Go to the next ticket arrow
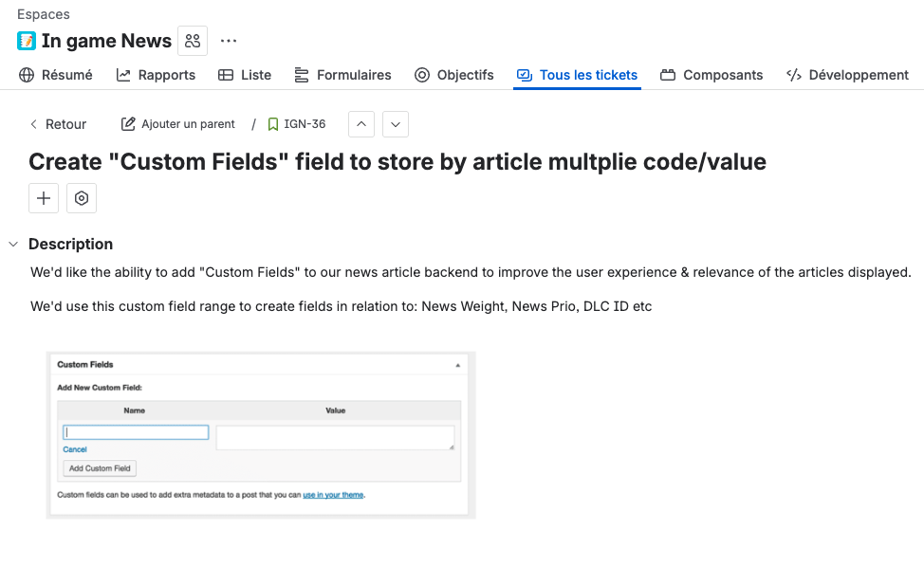The image size is (924, 566). coord(395,124)
